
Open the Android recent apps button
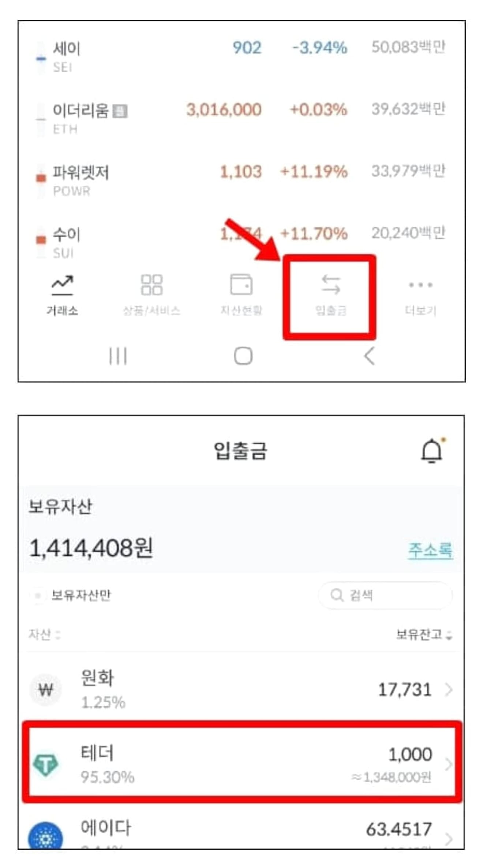coord(118,356)
